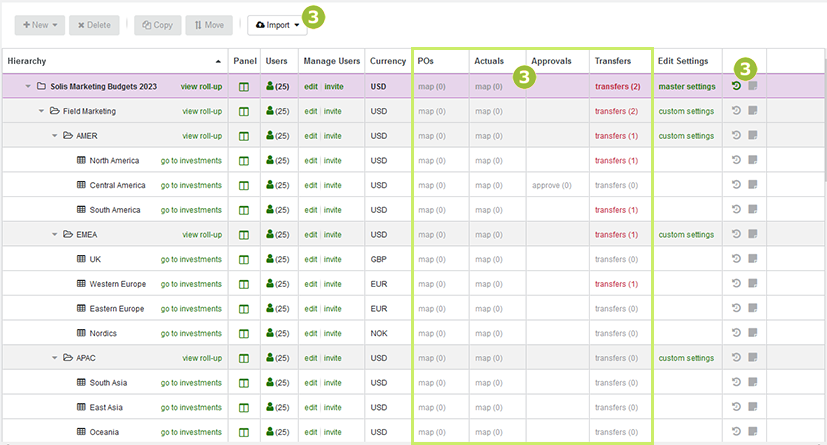The height and width of the screenshot is (445, 827).
Task: Click users icon for Eastern Europe
Action: click(x=270, y=308)
